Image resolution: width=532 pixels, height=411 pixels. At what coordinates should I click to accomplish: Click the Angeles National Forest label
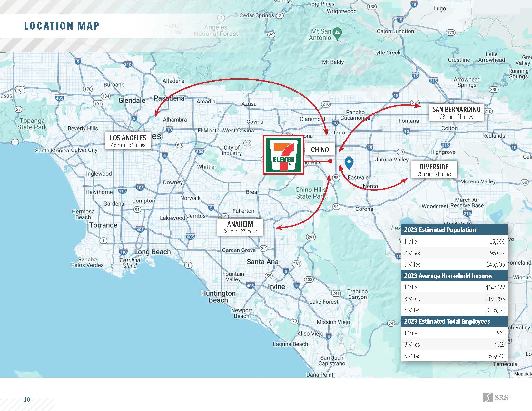(216, 31)
